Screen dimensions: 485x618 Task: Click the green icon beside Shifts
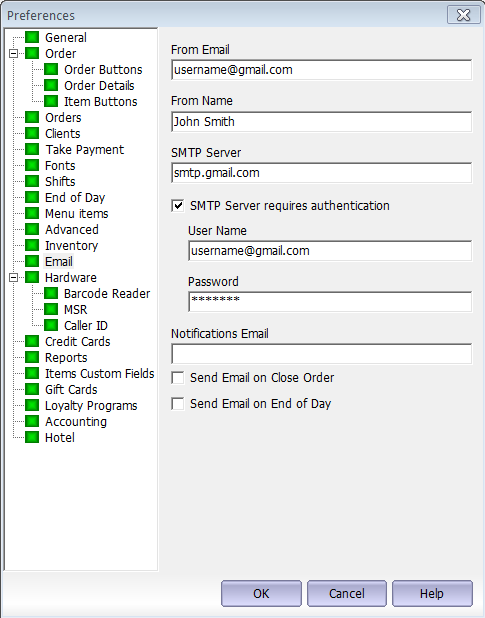tap(32, 181)
